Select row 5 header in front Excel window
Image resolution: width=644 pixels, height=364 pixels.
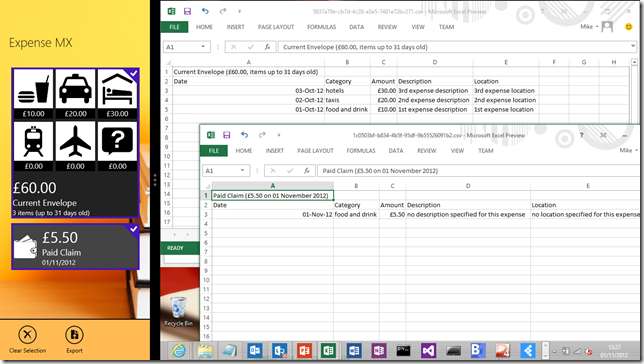(x=206, y=233)
